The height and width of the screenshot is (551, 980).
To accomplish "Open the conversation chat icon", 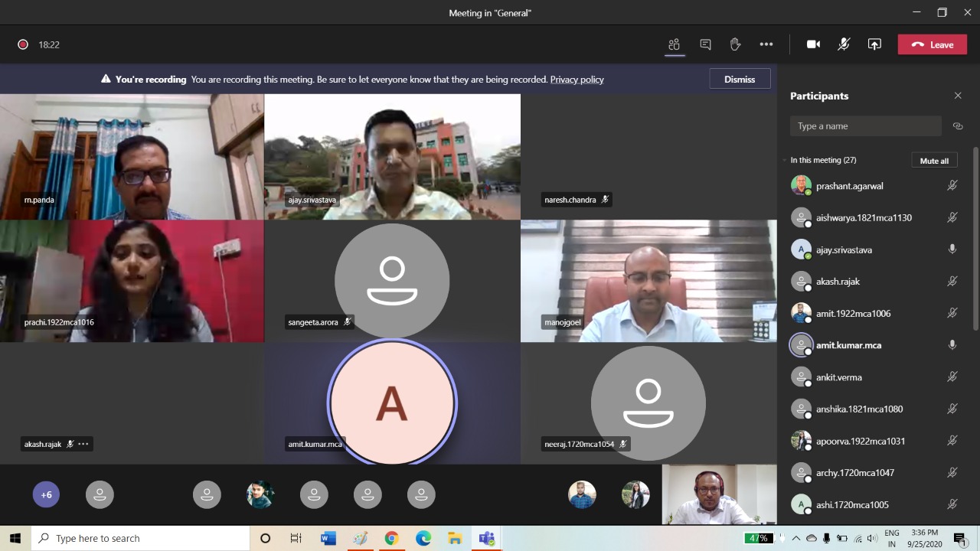I will [705, 44].
